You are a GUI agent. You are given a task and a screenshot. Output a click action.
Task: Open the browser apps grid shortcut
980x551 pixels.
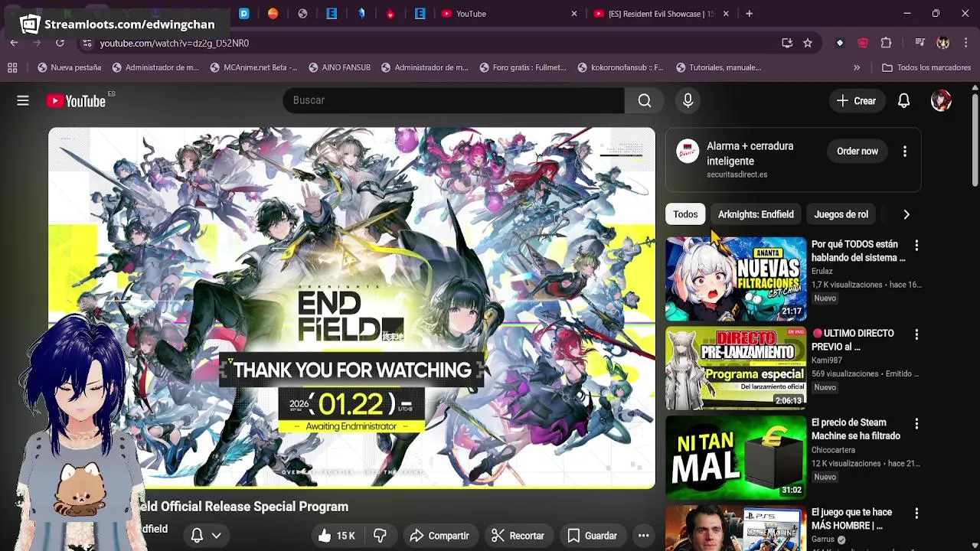[12, 67]
